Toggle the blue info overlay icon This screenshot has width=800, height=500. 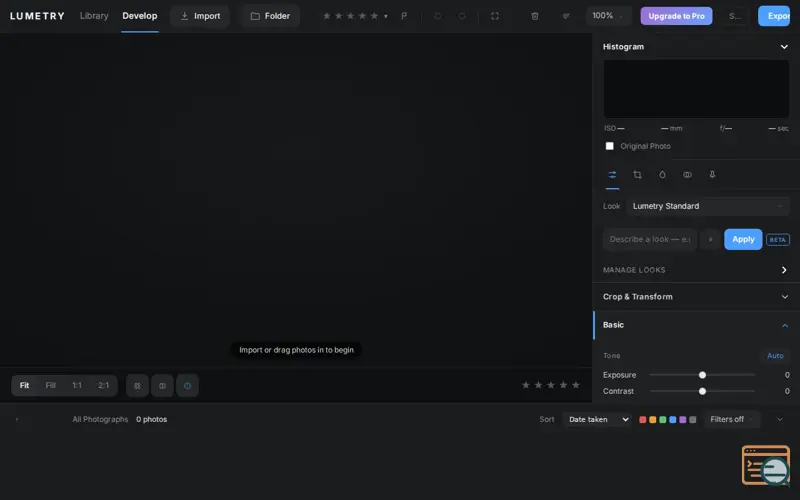coord(187,386)
